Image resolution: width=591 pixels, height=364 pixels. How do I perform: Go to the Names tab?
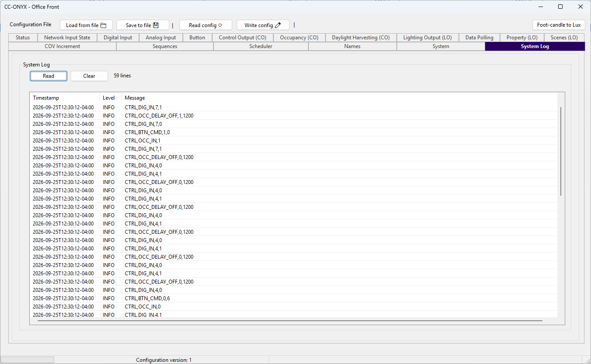353,46
